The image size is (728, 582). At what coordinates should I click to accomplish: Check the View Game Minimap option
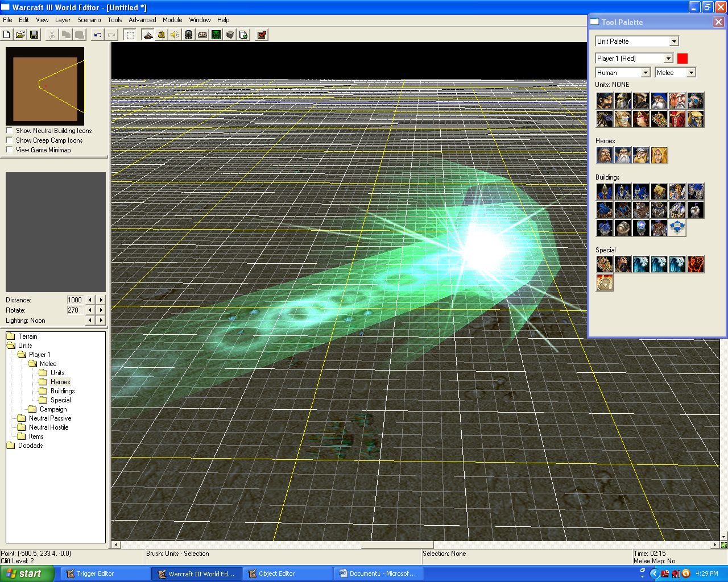click(x=9, y=149)
